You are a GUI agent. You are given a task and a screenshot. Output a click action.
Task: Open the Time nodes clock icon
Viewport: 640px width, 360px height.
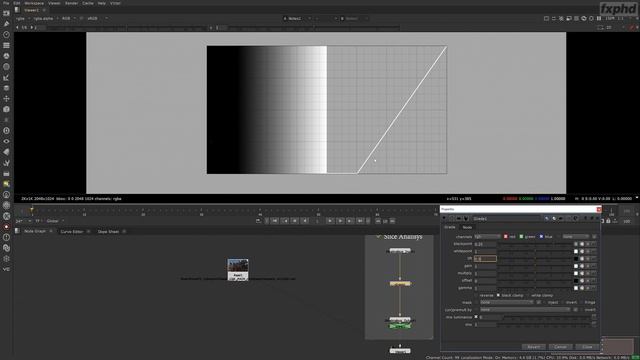pos(6,35)
